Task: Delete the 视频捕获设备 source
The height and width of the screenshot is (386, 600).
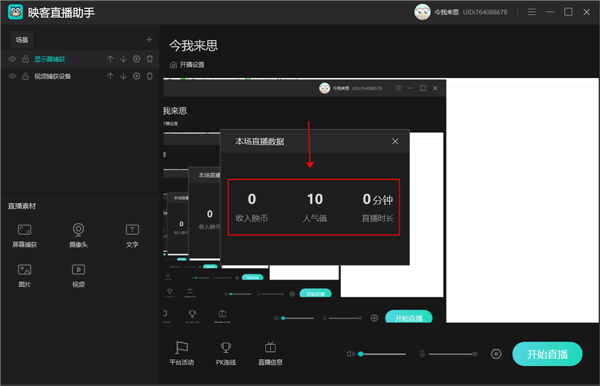Action: pos(150,76)
